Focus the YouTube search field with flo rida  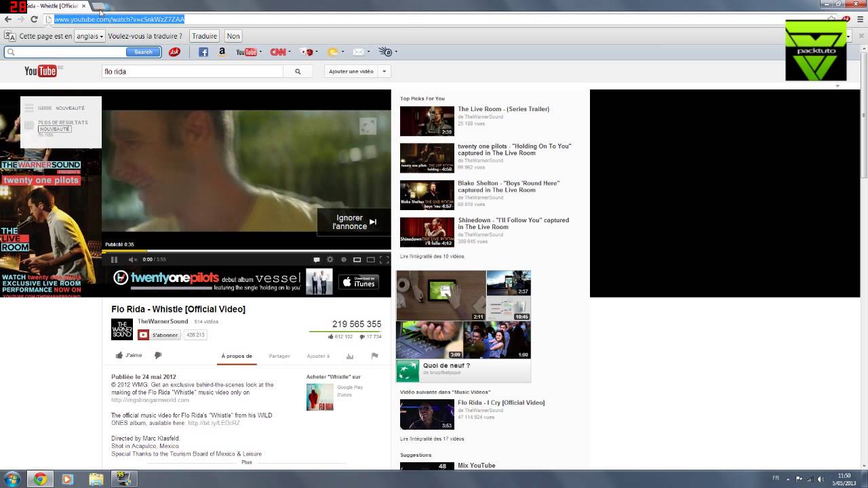(x=193, y=71)
